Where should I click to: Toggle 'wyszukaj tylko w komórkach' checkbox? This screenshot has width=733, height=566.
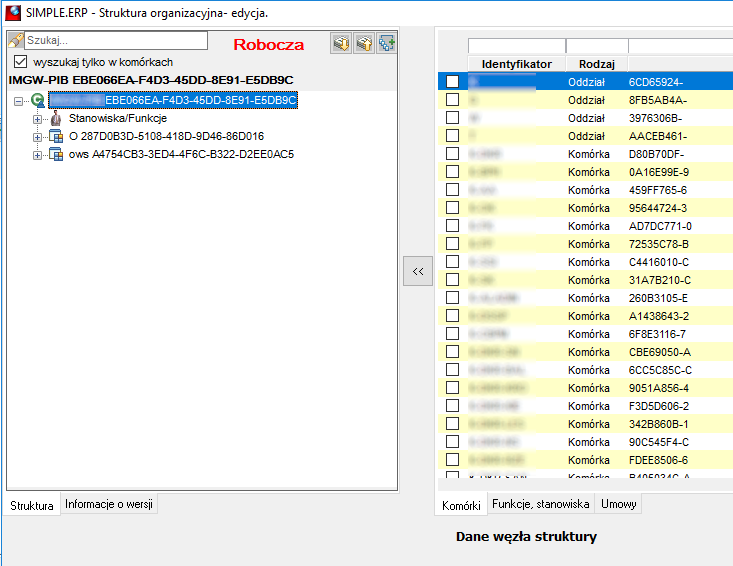click(x=20, y=62)
